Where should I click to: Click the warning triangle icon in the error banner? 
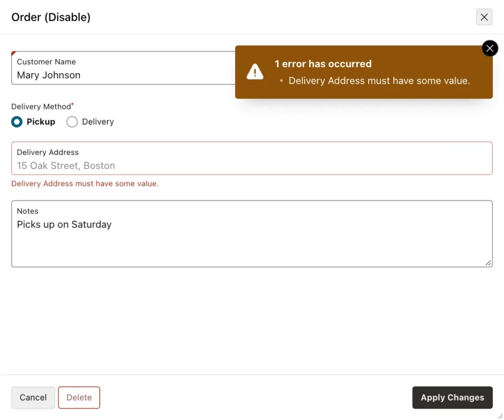[255, 71]
